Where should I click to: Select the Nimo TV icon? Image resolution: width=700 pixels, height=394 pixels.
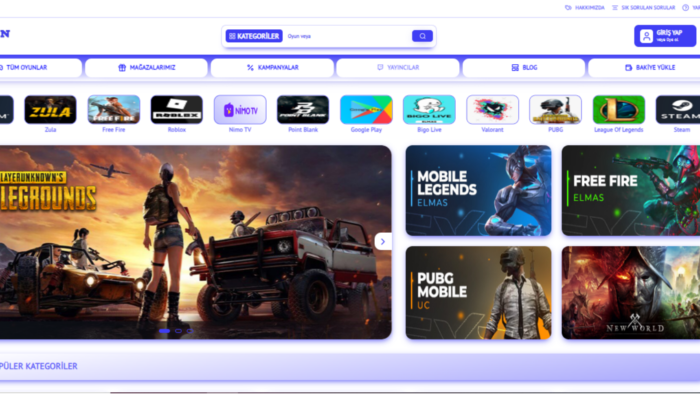coord(240,109)
